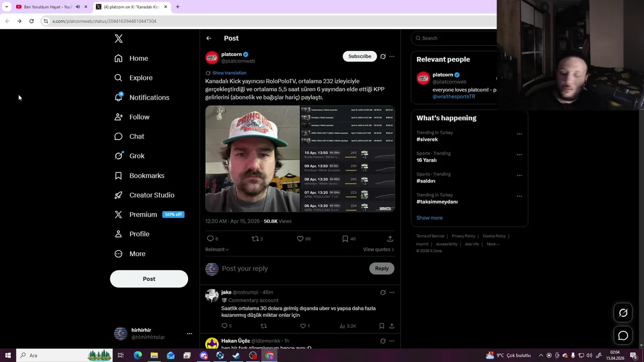Viewport: 644px width, 362px height.
Task: Open more options for #siverek trend
Action: (519, 134)
